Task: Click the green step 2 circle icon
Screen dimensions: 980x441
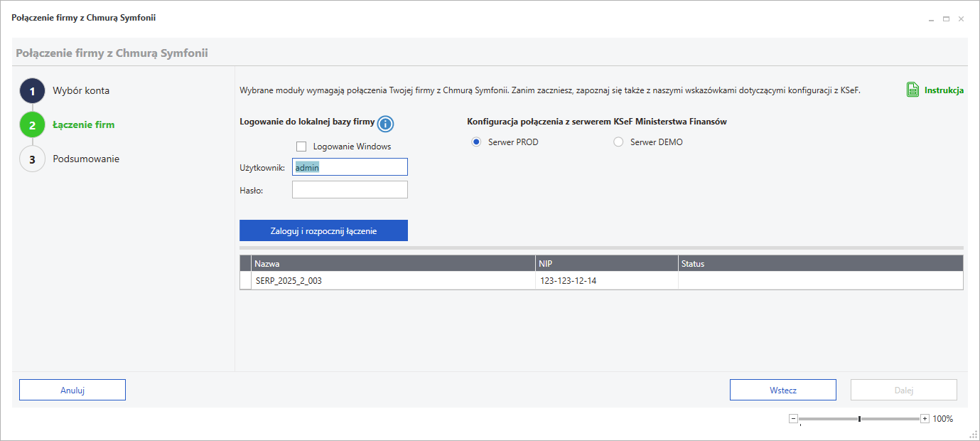Action: pyautogui.click(x=32, y=125)
